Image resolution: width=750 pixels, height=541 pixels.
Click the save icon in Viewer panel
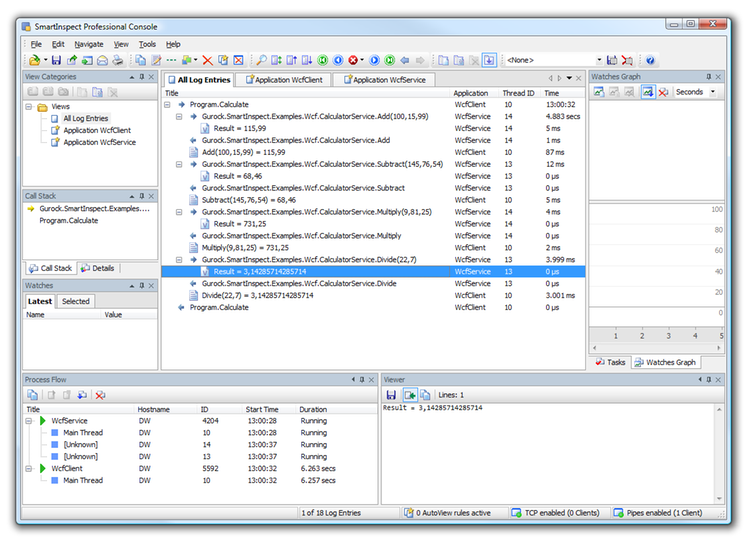pos(391,395)
